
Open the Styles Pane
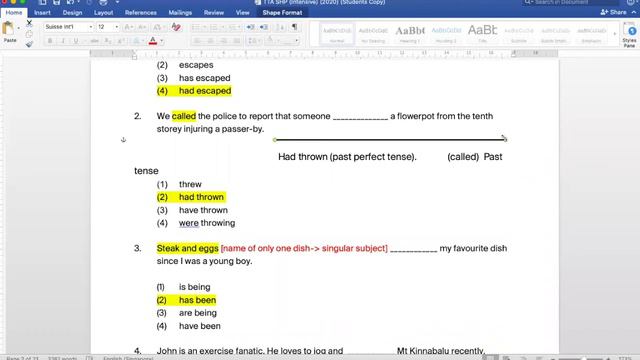(630, 34)
